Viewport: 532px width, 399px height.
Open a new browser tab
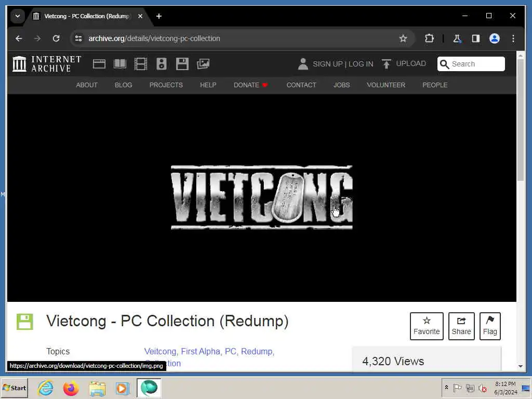pyautogui.click(x=159, y=16)
